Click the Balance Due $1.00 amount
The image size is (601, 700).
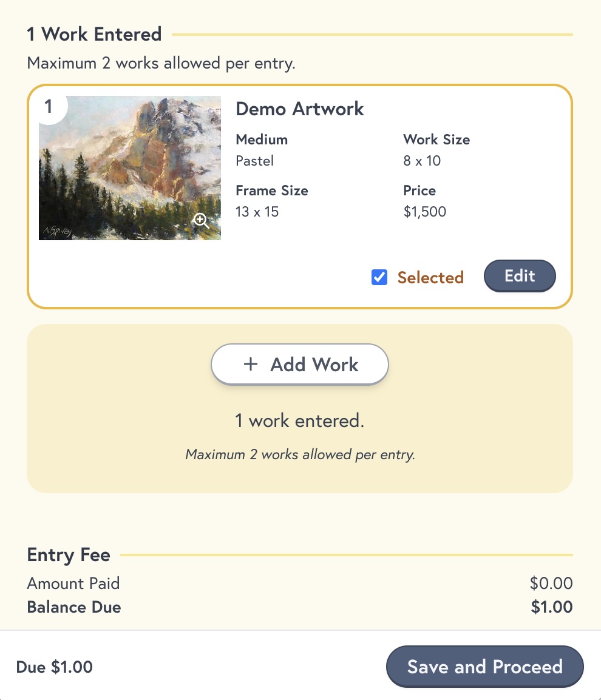[x=551, y=607]
